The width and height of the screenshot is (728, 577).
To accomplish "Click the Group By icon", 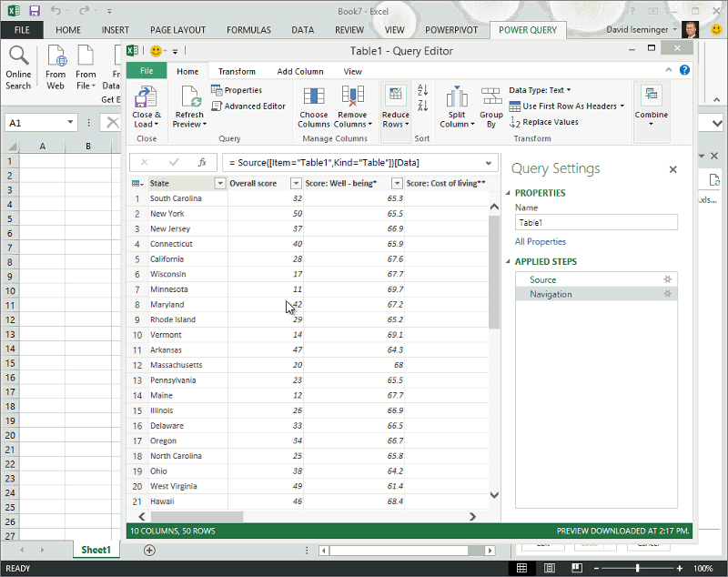I will (x=490, y=96).
